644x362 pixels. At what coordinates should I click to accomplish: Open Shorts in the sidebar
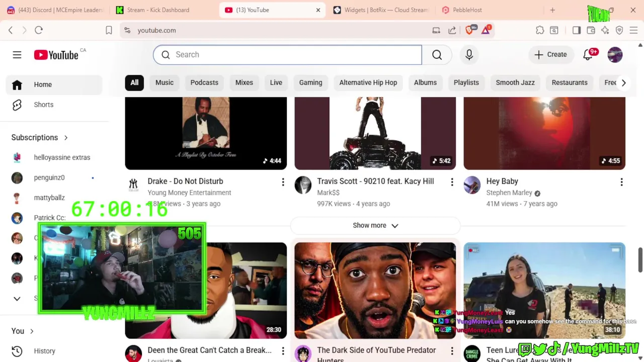point(54,105)
